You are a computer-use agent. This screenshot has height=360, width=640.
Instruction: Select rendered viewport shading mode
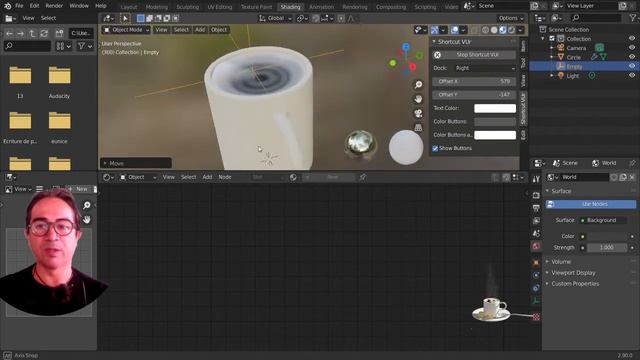coord(511,30)
